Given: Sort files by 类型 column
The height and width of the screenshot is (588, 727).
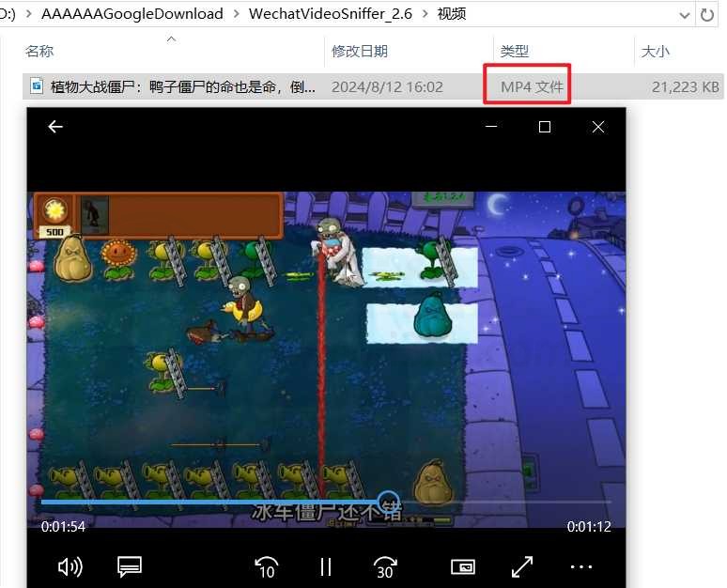Looking at the screenshot, I should pos(514,51).
